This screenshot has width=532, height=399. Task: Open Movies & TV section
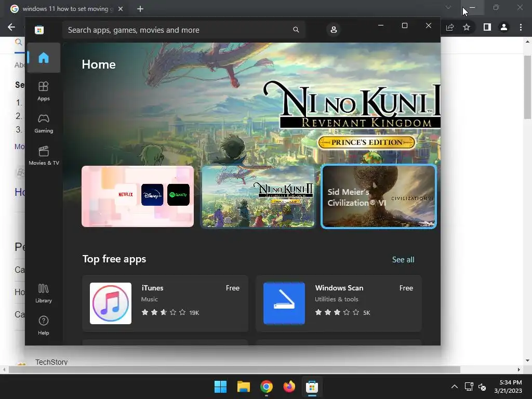click(x=44, y=155)
